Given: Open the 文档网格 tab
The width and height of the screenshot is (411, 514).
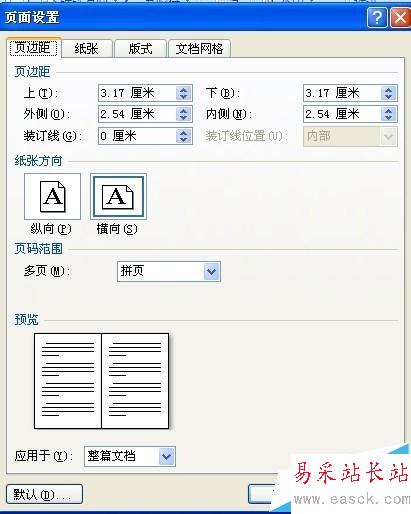Looking at the screenshot, I should (x=199, y=49).
